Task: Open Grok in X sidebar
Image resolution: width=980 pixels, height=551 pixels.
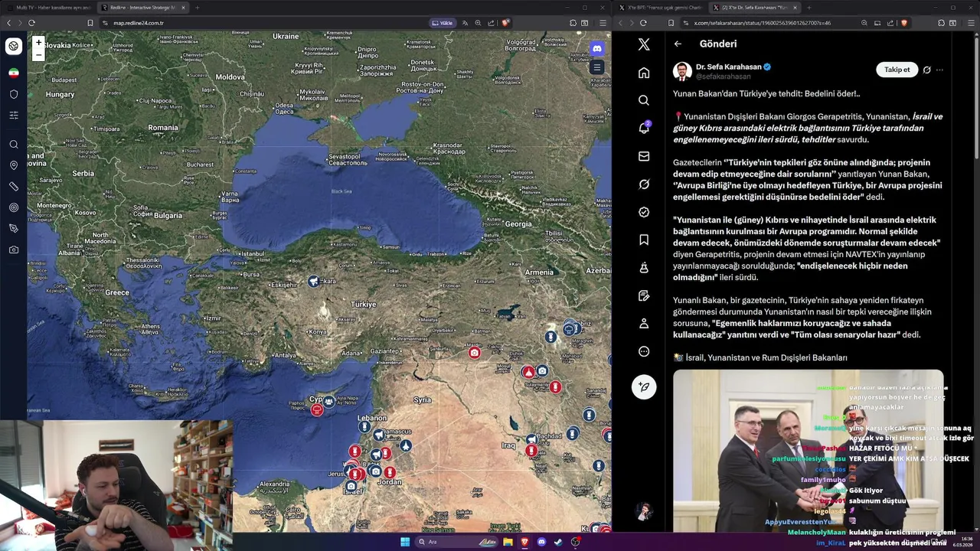Action: pyautogui.click(x=644, y=184)
